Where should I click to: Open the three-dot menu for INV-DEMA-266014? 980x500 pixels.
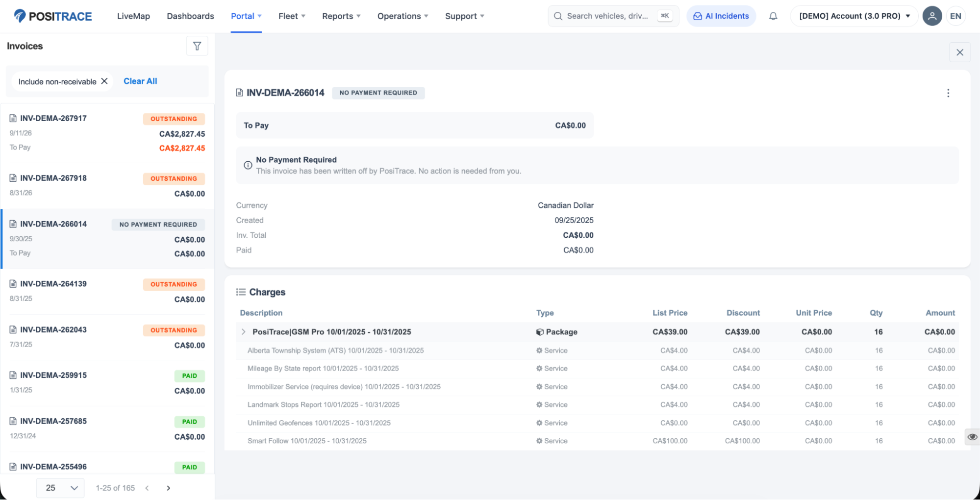(948, 93)
